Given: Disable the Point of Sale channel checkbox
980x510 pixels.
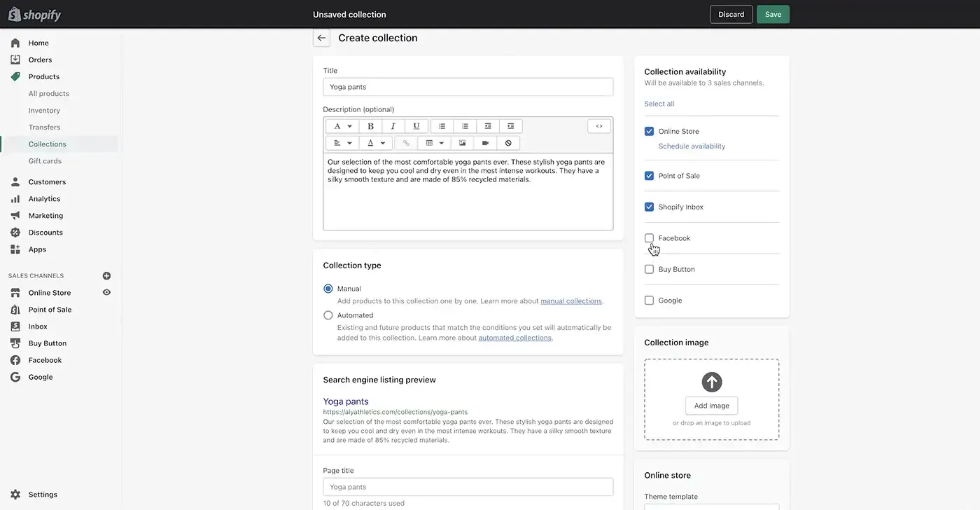Looking at the screenshot, I should pyautogui.click(x=648, y=174).
